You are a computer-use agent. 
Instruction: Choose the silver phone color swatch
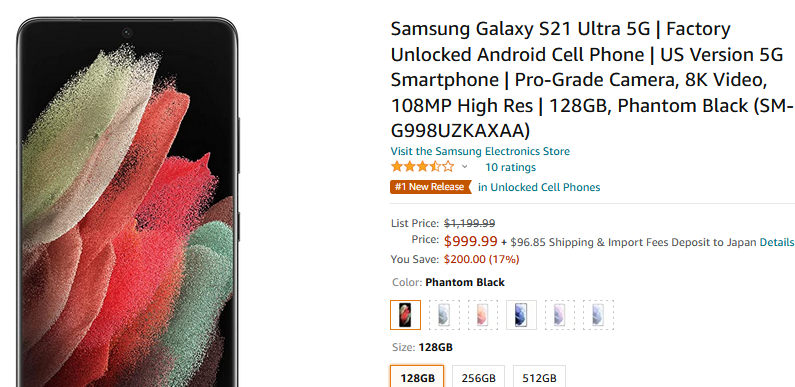click(444, 315)
